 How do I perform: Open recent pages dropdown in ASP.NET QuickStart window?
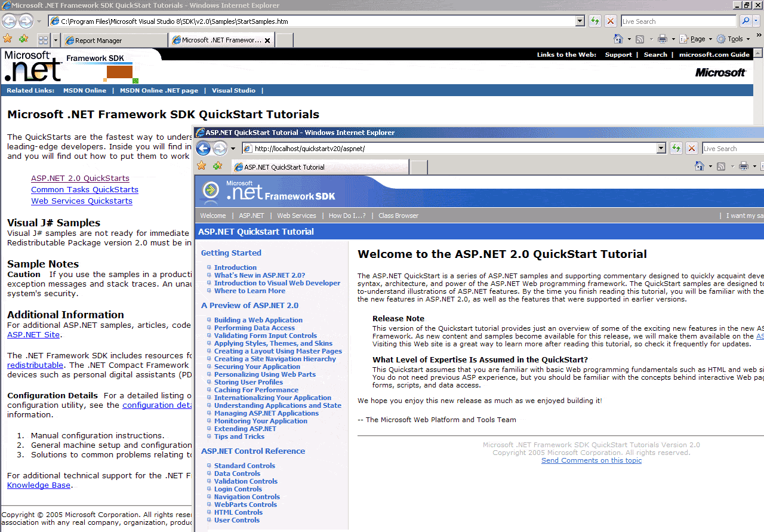233,149
